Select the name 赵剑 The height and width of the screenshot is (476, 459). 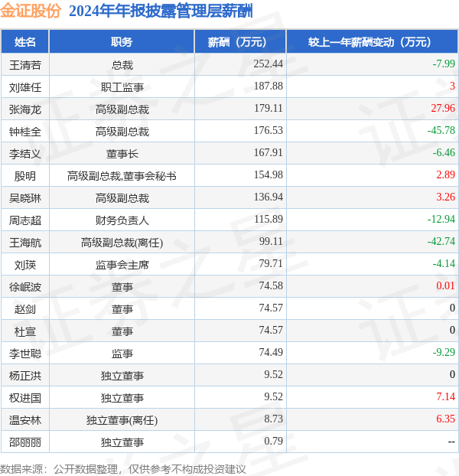[25, 309]
